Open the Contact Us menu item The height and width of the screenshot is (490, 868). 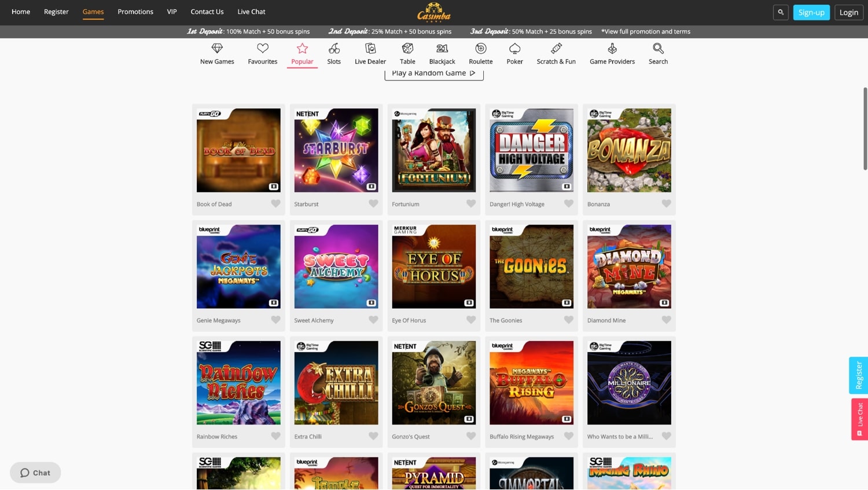tap(207, 12)
